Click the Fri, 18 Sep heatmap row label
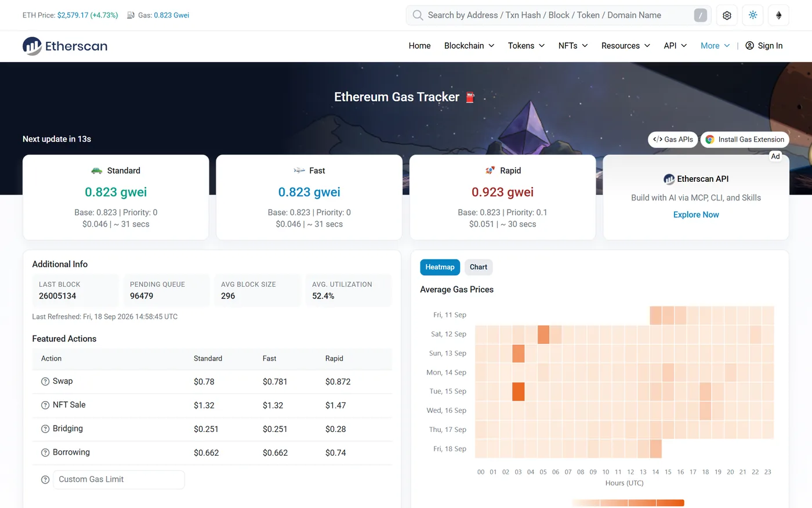The height and width of the screenshot is (508, 812). coord(449,449)
